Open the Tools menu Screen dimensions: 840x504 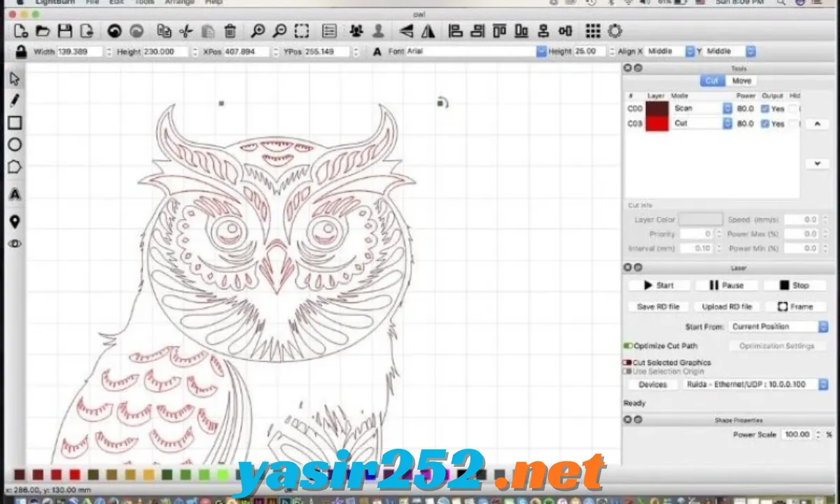tap(144, 3)
